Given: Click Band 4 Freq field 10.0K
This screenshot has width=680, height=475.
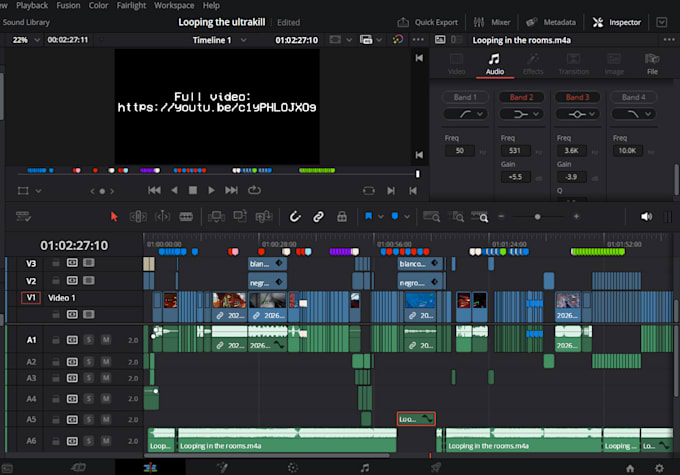Looking at the screenshot, I should coord(628,151).
